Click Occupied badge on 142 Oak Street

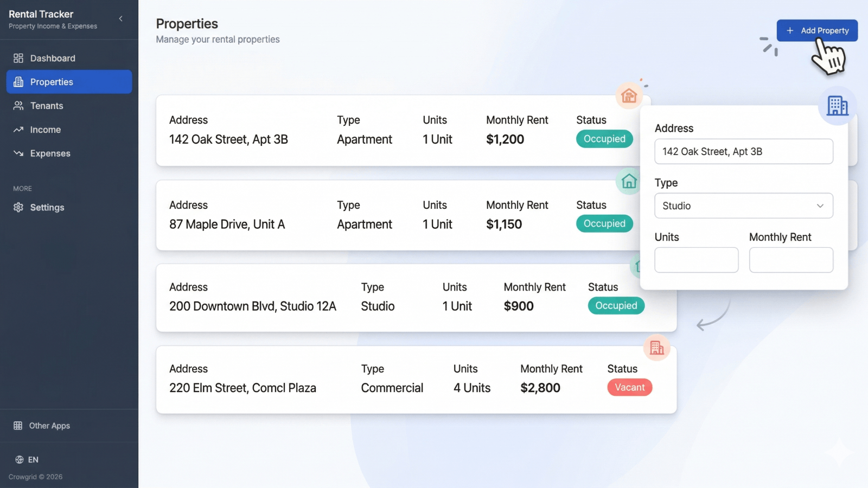pyautogui.click(x=604, y=139)
